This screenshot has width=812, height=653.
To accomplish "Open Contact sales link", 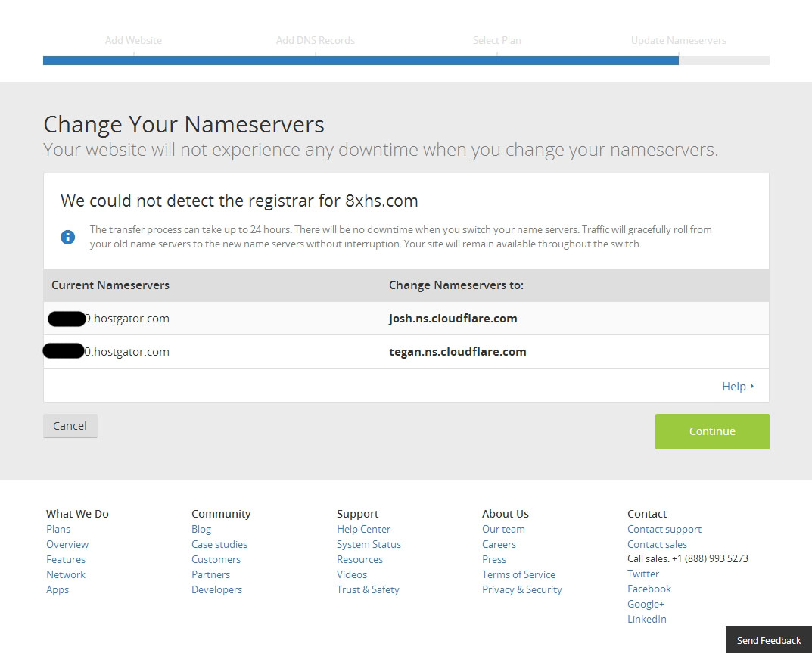I will (657, 544).
